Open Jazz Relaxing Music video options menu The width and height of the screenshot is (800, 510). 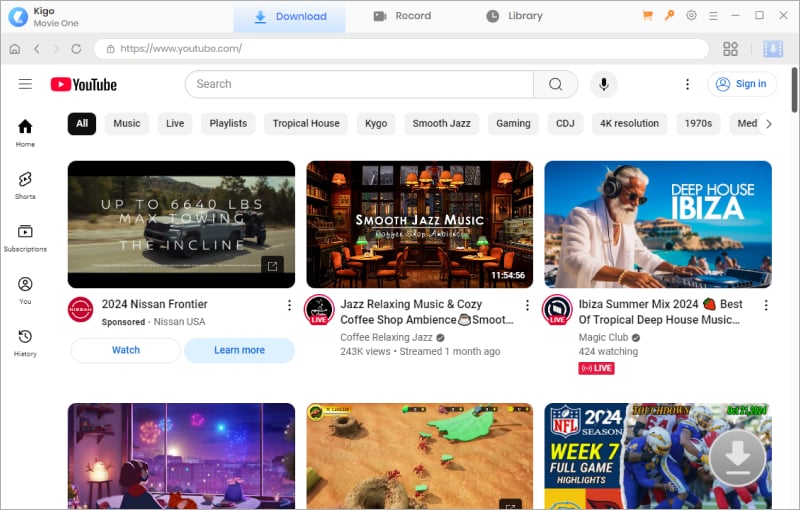coord(527,305)
